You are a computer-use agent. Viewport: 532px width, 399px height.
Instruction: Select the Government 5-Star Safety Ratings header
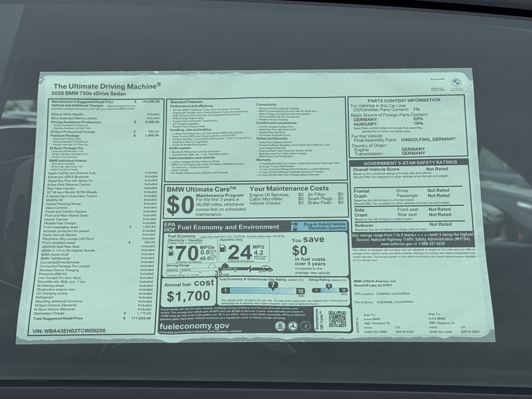point(410,162)
